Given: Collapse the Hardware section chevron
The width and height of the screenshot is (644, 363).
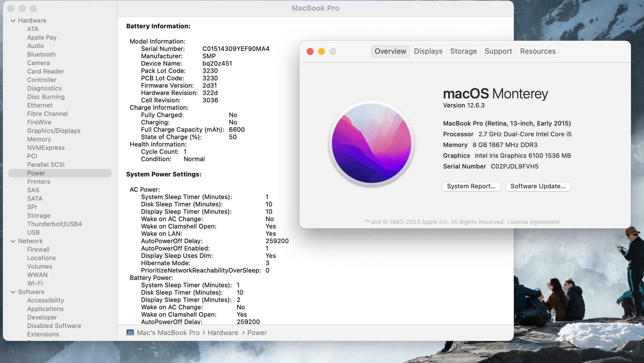Looking at the screenshot, I should click(13, 20).
